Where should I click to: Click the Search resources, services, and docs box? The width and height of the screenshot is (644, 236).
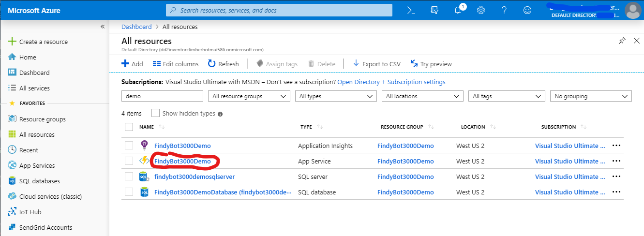pyautogui.click(x=279, y=10)
